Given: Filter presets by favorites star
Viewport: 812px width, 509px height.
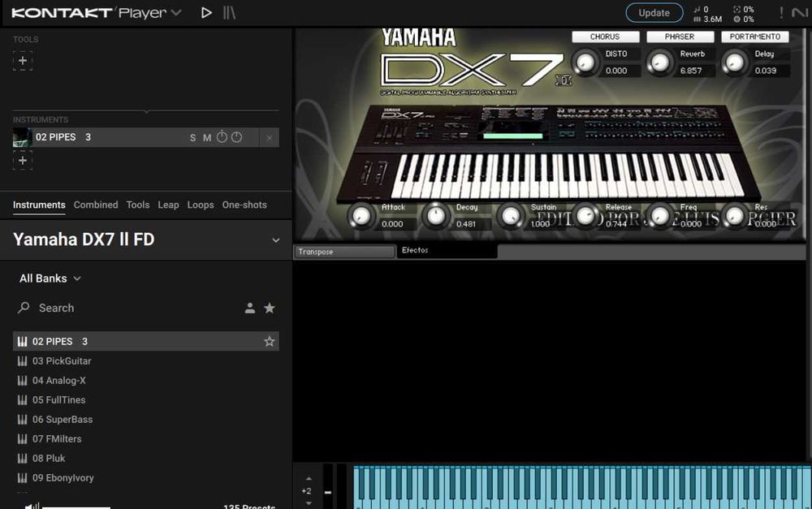Looking at the screenshot, I should 270,308.
